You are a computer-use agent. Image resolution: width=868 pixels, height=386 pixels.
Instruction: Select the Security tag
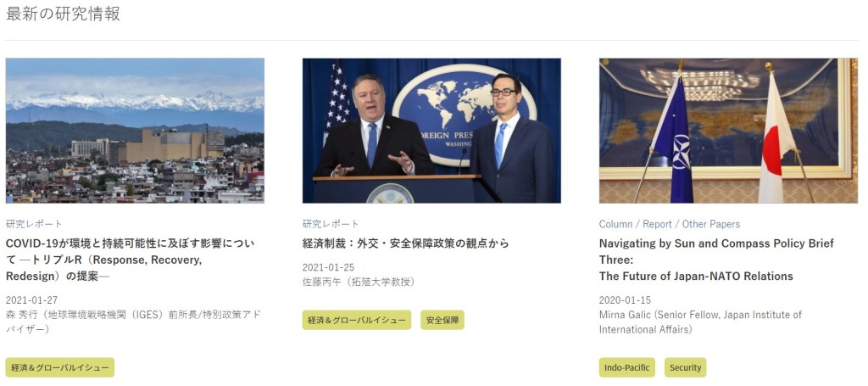point(685,367)
